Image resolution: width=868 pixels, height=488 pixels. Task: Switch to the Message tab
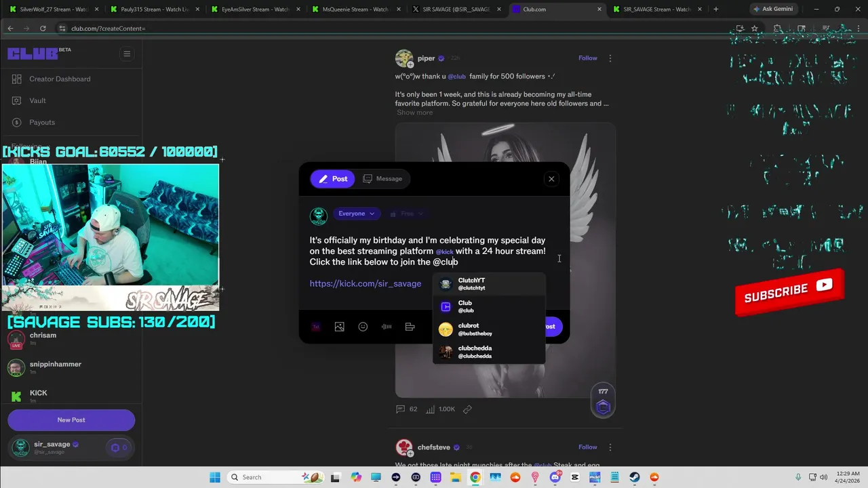[x=382, y=179]
